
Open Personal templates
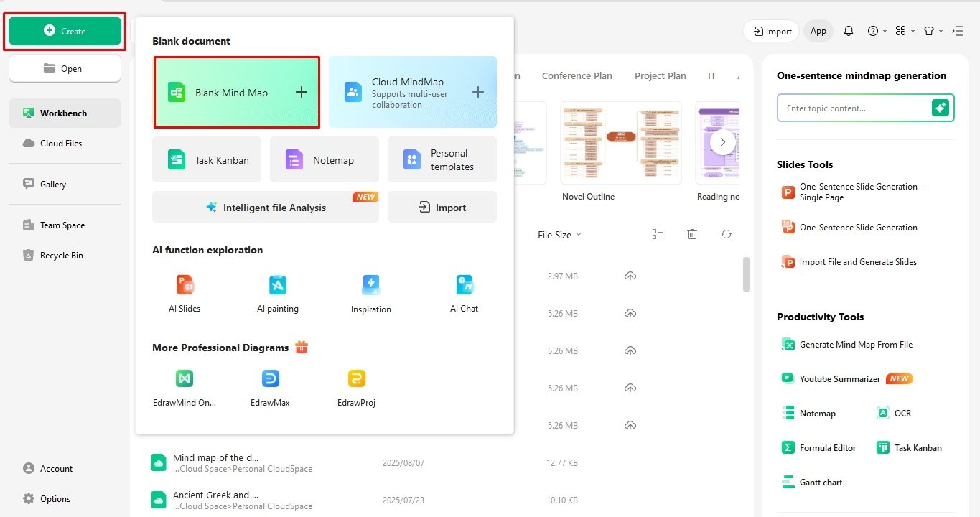click(442, 159)
